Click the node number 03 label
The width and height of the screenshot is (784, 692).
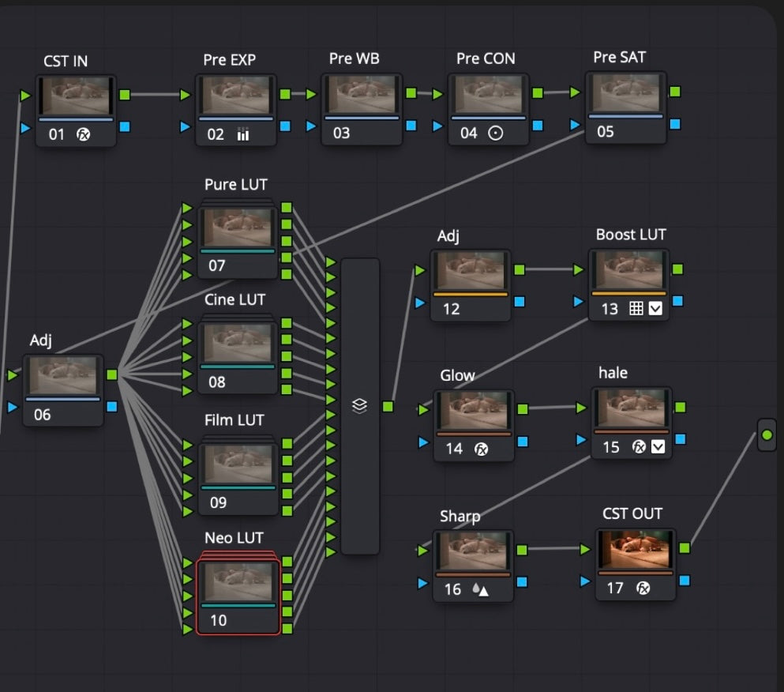pos(342,133)
